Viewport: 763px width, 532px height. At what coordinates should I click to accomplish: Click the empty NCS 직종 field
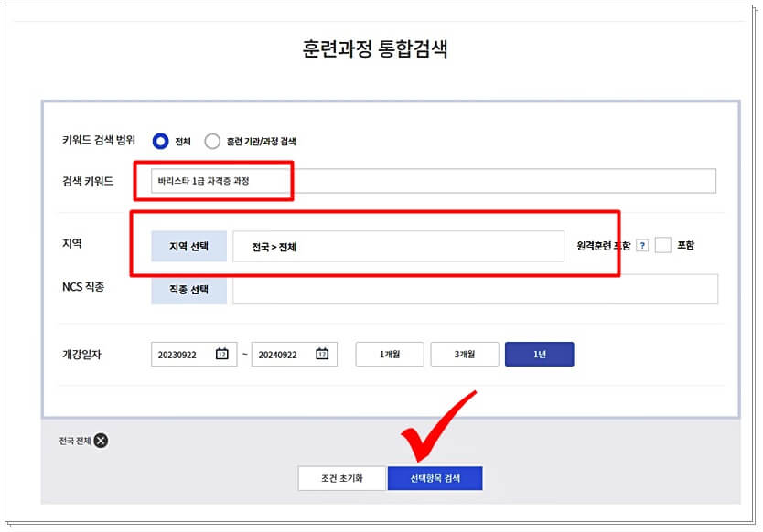coord(475,290)
